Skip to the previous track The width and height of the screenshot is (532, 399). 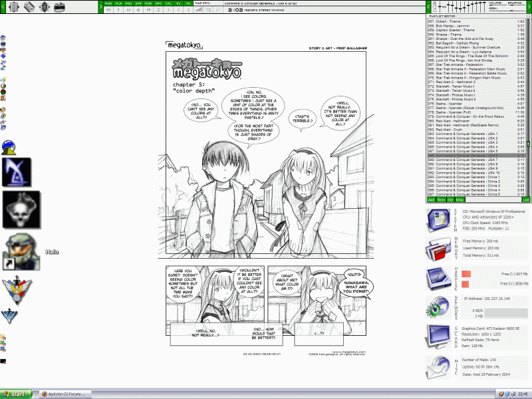pyautogui.click(x=108, y=10)
